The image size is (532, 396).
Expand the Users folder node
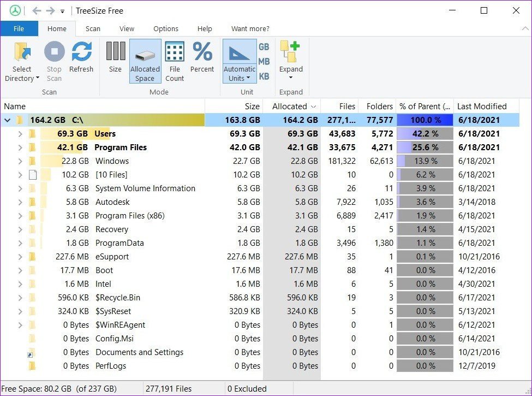tap(20, 134)
